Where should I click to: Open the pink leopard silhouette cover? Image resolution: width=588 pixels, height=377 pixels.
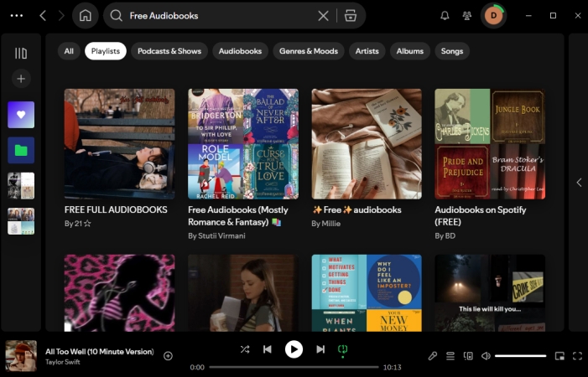coord(119,293)
